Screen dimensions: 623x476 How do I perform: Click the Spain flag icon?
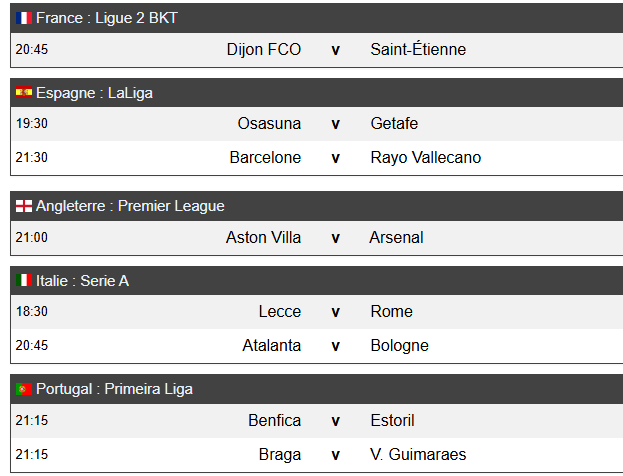pyautogui.click(x=24, y=92)
